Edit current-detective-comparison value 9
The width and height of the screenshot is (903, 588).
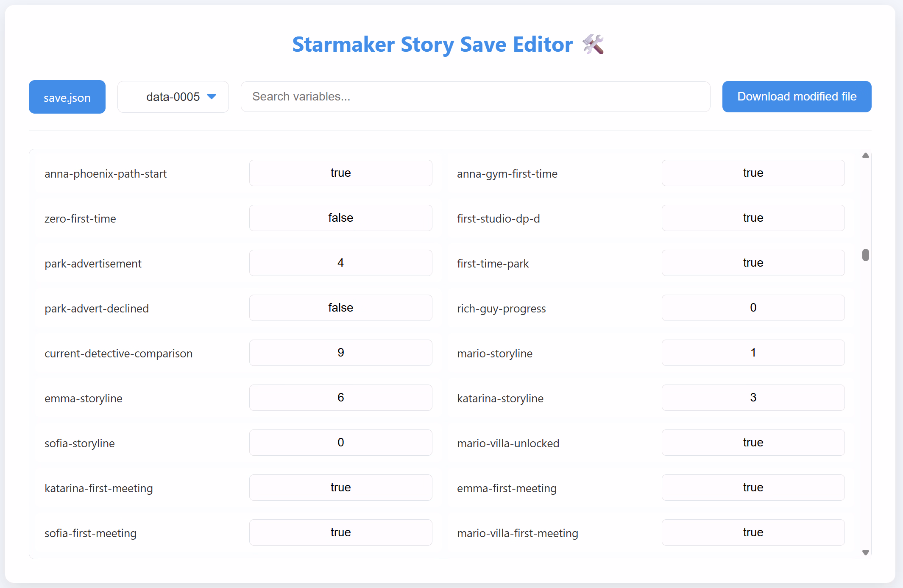(340, 353)
